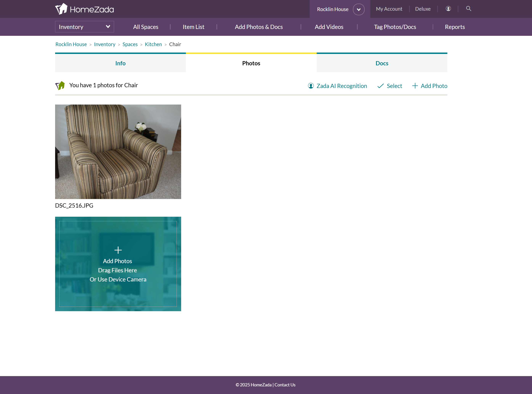Click the Zada AI Recognition icon
532x394 pixels.
pos(311,86)
